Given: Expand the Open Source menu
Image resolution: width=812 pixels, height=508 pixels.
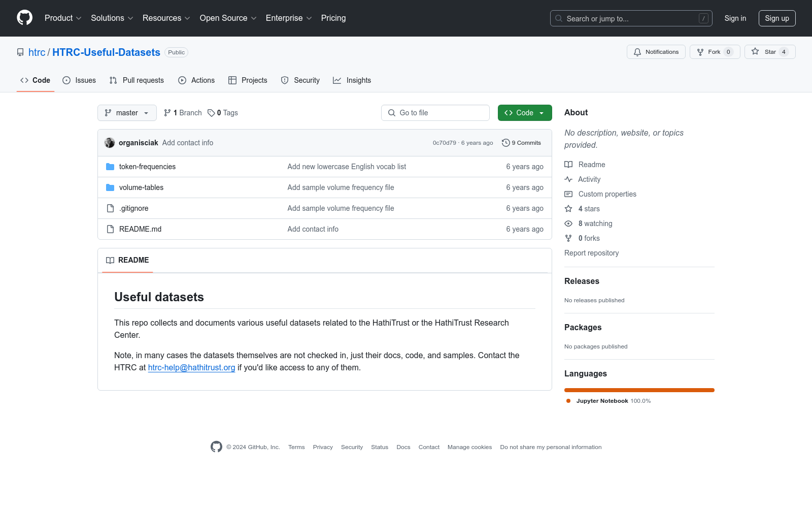Looking at the screenshot, I should tap(228, 18).
